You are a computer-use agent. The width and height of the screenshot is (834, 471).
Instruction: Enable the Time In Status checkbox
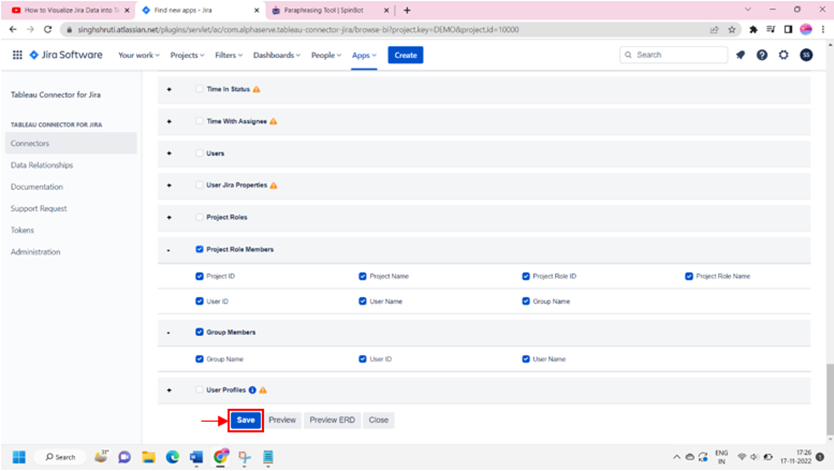tap(199, 89)
